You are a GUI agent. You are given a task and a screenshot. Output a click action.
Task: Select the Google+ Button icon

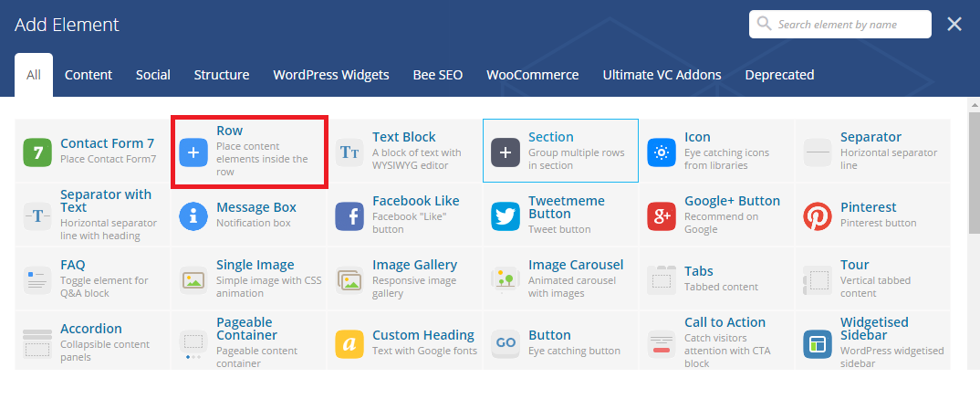pos(662,215)
